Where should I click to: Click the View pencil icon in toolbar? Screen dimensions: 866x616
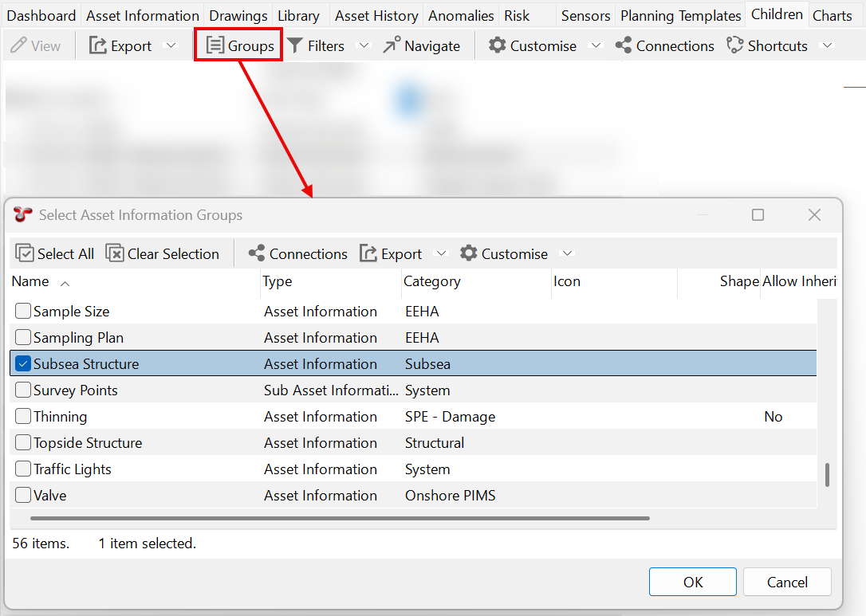click(x=18, y=45)
